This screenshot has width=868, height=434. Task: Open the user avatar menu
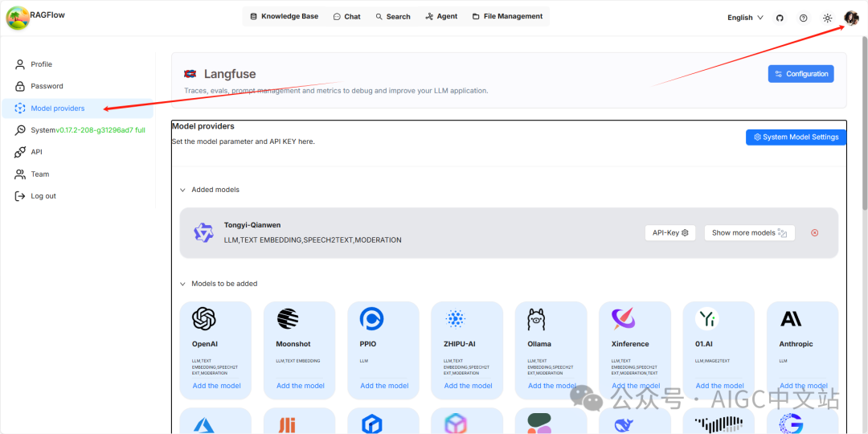[x=851, y=18]
